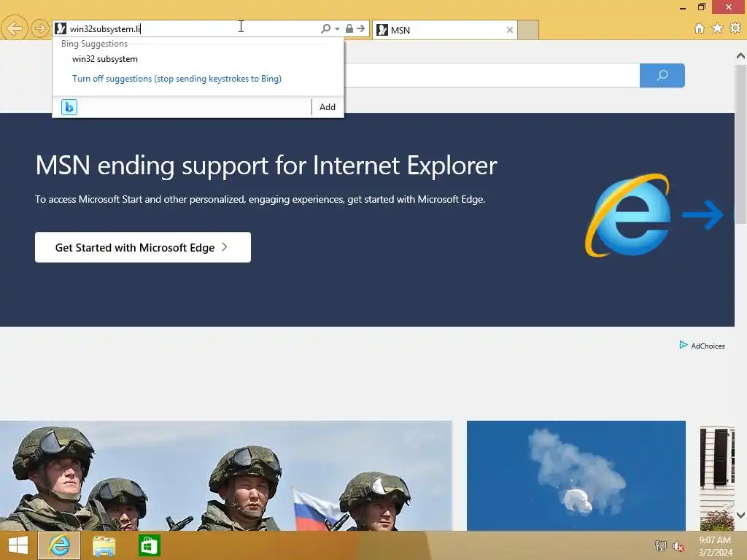Open the balloon in sky news thumbnail
Image resolution: width=747 pixels, height=560 pixels.
point(576,475)
